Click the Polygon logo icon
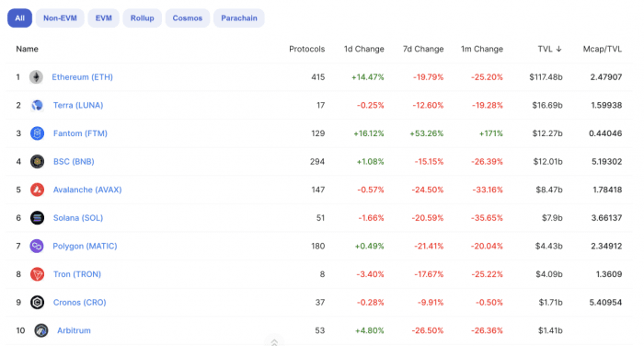The image size is (644, 346). [37, 246]
